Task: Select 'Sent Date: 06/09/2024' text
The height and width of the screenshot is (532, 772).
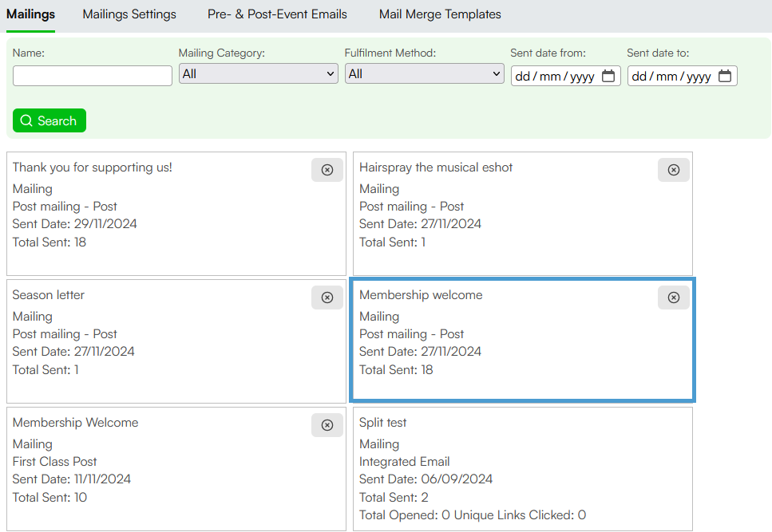Action: (x=426, y=479)
